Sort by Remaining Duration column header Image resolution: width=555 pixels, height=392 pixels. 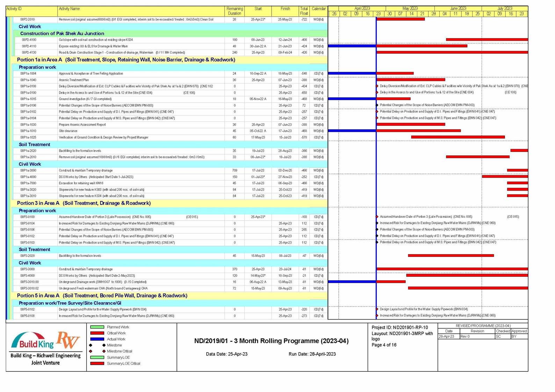coord(235,11)
